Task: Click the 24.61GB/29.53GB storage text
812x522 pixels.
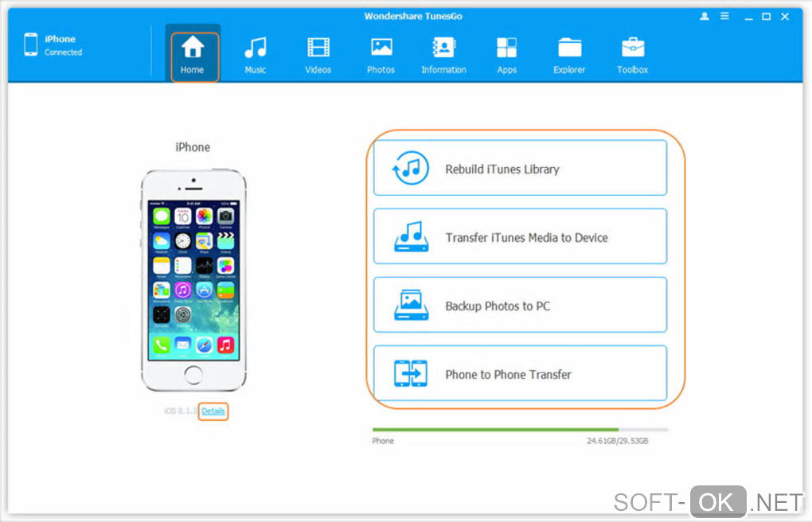Action: tap(617, 441)
